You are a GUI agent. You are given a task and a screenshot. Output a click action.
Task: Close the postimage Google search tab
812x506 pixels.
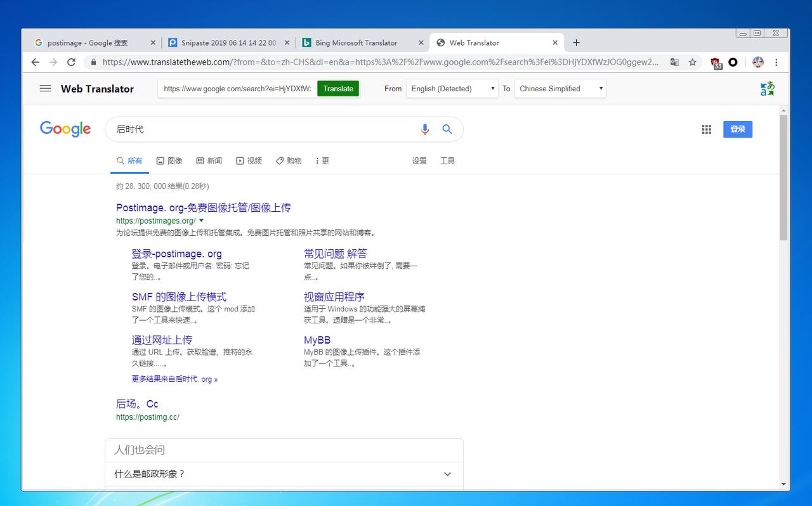coord(153,43)
